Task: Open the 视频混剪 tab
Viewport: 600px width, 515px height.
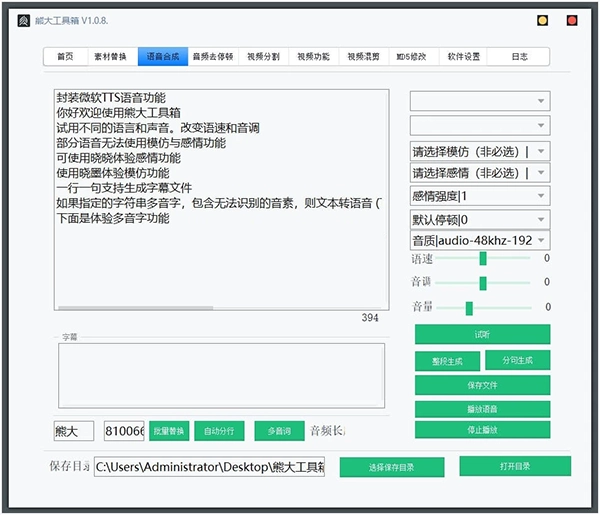Action: 362,57
